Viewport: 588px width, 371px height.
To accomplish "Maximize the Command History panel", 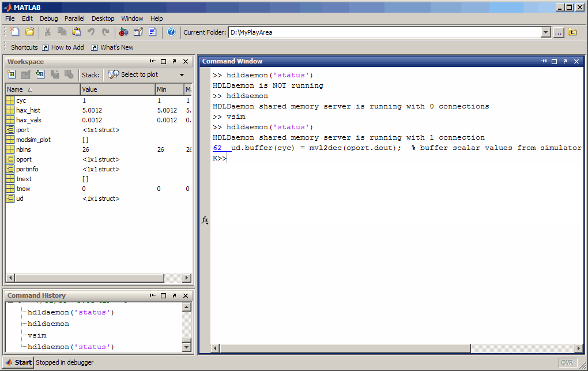I will pos(163,295).
